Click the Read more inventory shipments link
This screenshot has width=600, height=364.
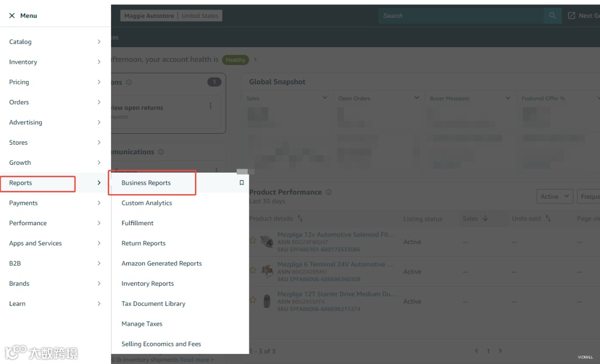click(x=197, y=360)
